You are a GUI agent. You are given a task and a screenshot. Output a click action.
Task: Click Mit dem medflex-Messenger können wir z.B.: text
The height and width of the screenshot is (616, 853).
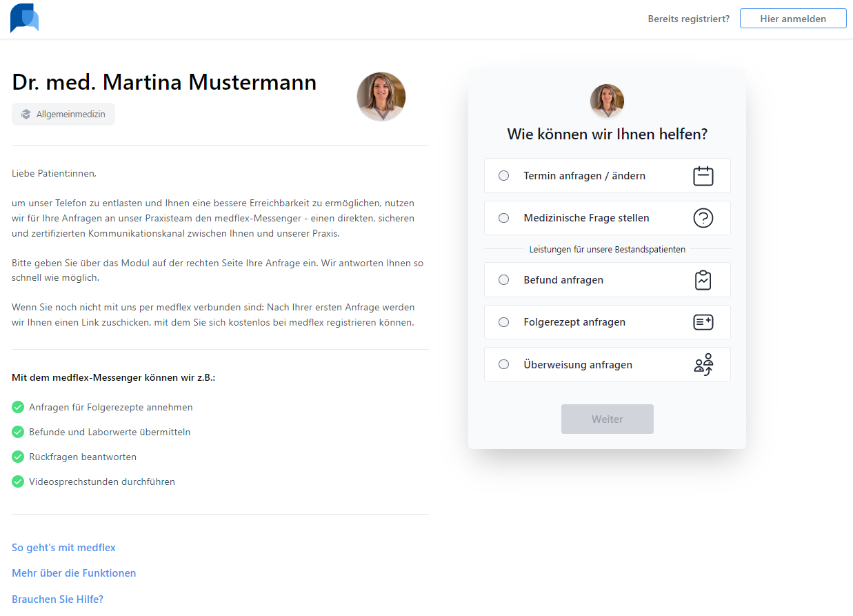(x=113, y=377)
